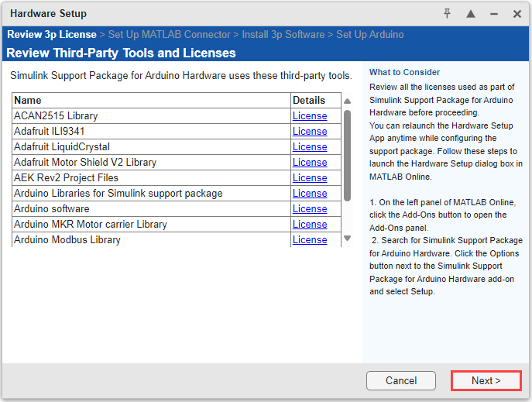Image resolution: width=532 pixels, height=402 pixels.
Task: Jump to Set Up MATLAB Connector step
Action: pyautogui.click(x=170, y=35)
